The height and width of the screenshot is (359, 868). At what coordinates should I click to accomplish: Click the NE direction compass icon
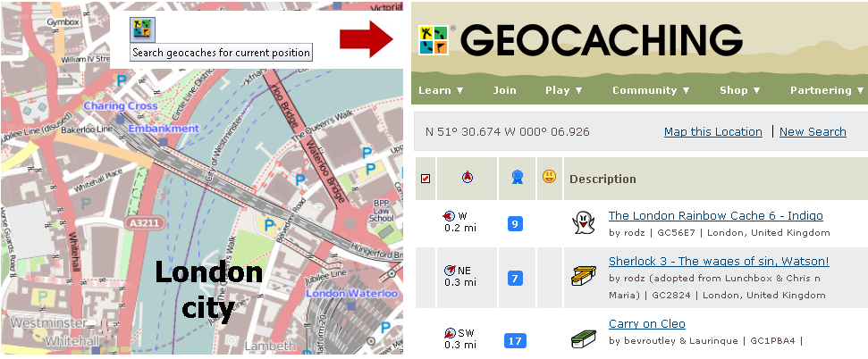[x=450, y=270]
